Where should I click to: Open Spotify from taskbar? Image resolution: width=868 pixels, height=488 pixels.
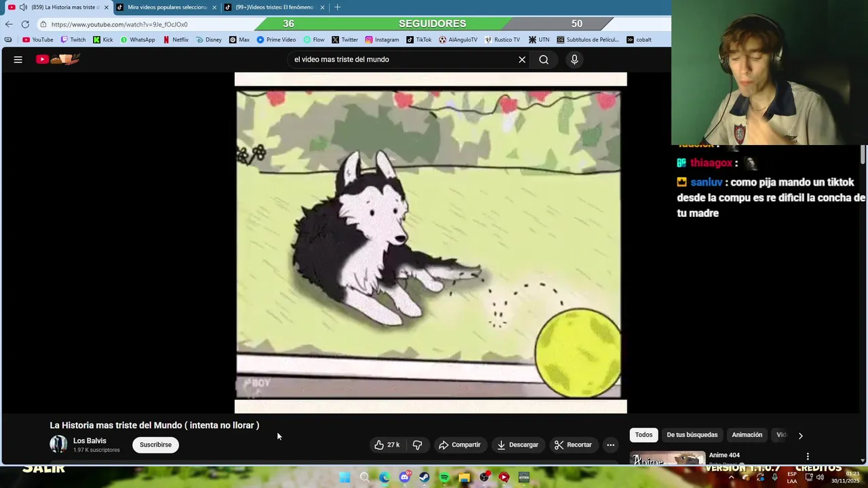(444, 477)
